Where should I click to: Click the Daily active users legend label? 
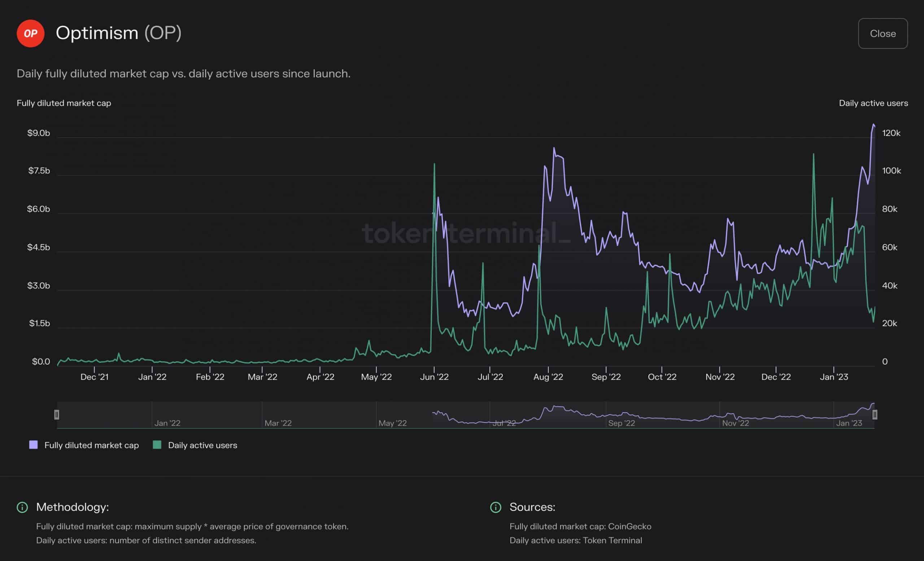[202, 445]
